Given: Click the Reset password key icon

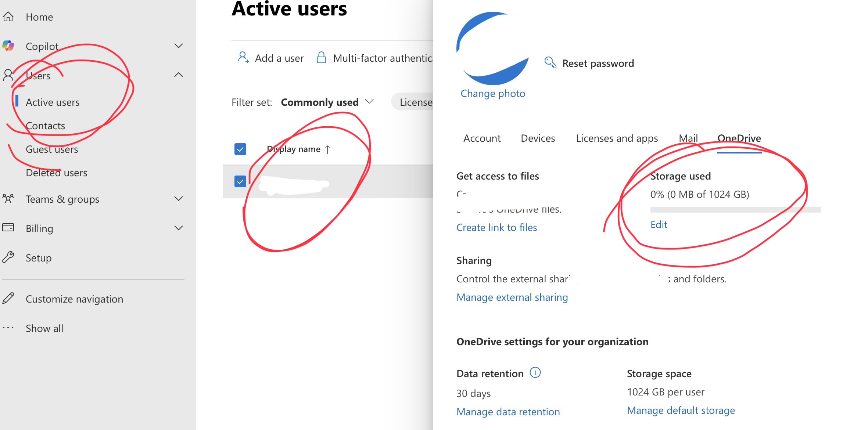Looking at the screenshot, I should [x=550, y=63].
